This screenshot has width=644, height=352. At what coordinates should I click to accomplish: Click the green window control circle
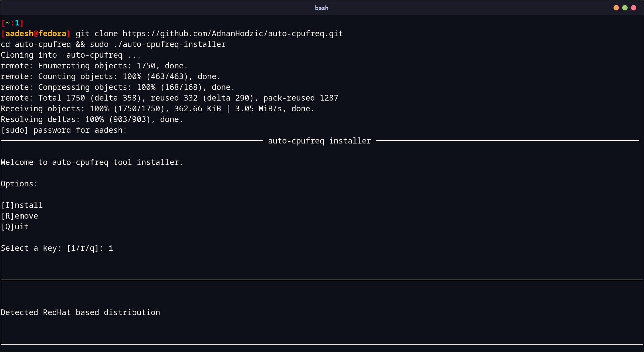(x=625, y=7)
